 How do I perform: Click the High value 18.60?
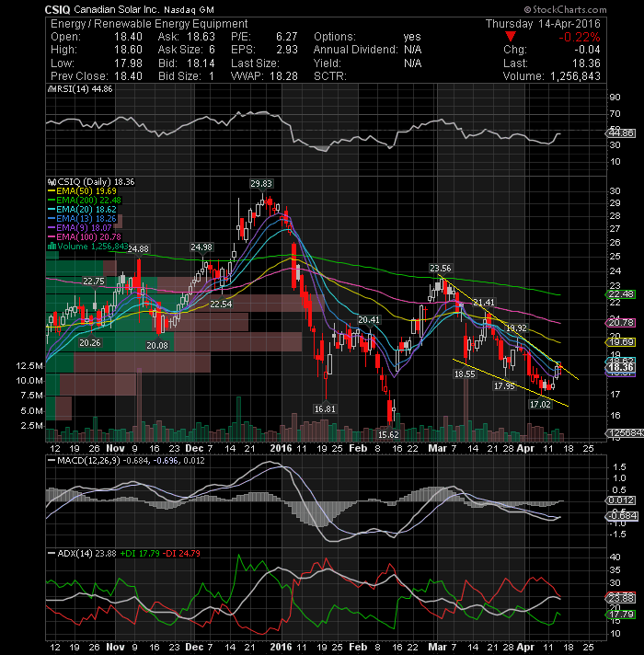click(128, 50)
